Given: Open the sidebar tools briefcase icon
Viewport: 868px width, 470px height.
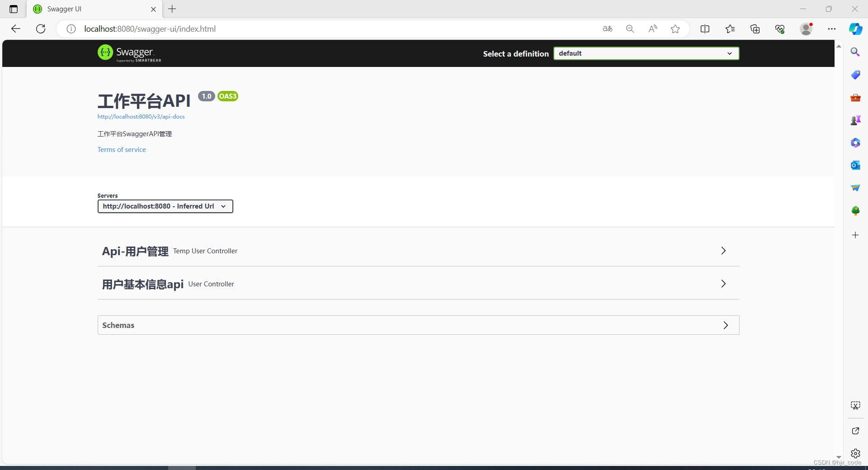Looking at the screenshot, I should [855, 97].
